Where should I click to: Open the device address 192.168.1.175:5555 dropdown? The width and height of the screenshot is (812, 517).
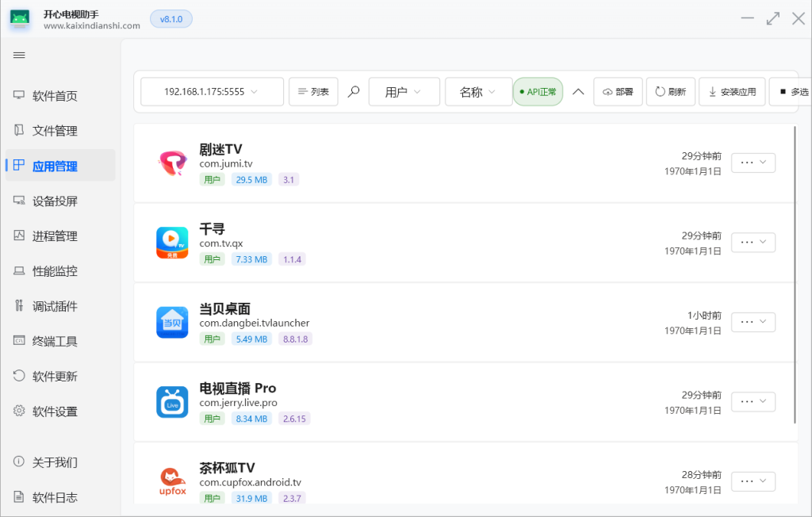coord(212,92)
